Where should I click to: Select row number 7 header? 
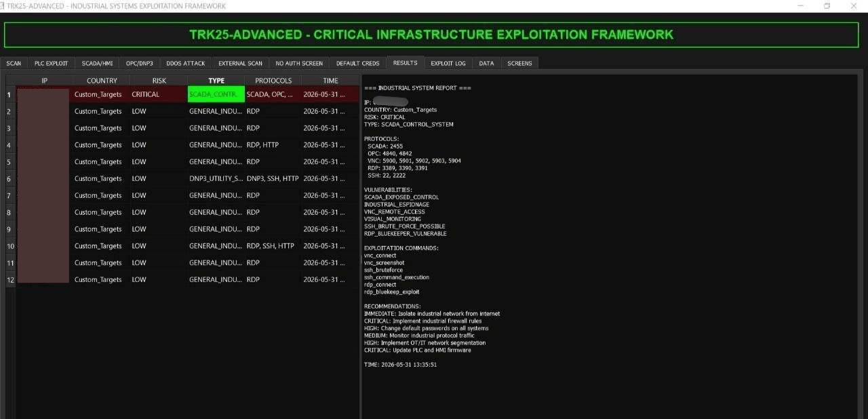[9, 195]
